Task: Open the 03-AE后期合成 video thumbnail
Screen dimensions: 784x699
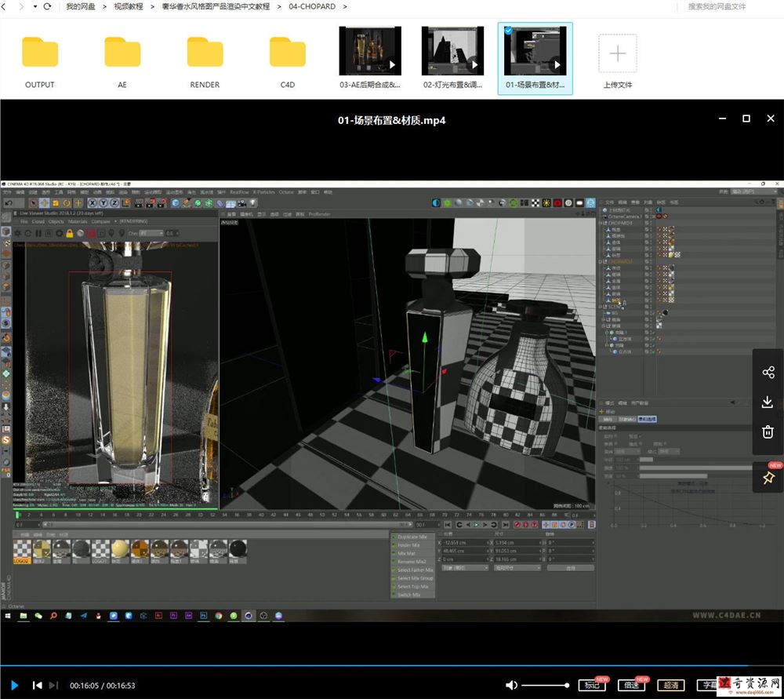Action: click(x=370, y=50)
